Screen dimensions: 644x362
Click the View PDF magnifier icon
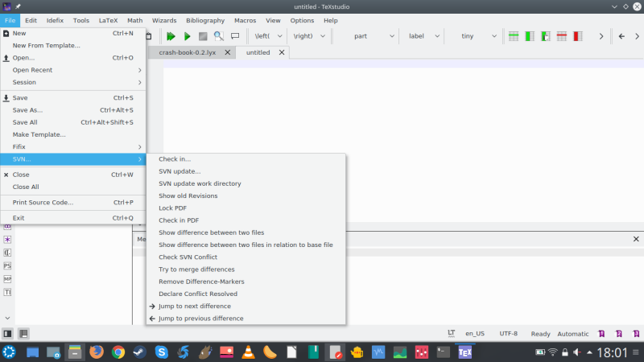pyautogui.click(x=219, y=36)
